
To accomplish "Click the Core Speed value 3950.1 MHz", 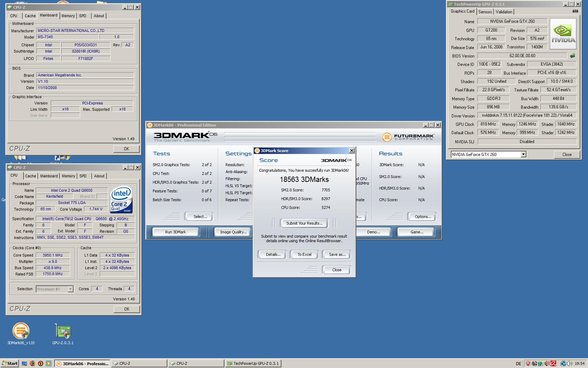I will point(53,255).
